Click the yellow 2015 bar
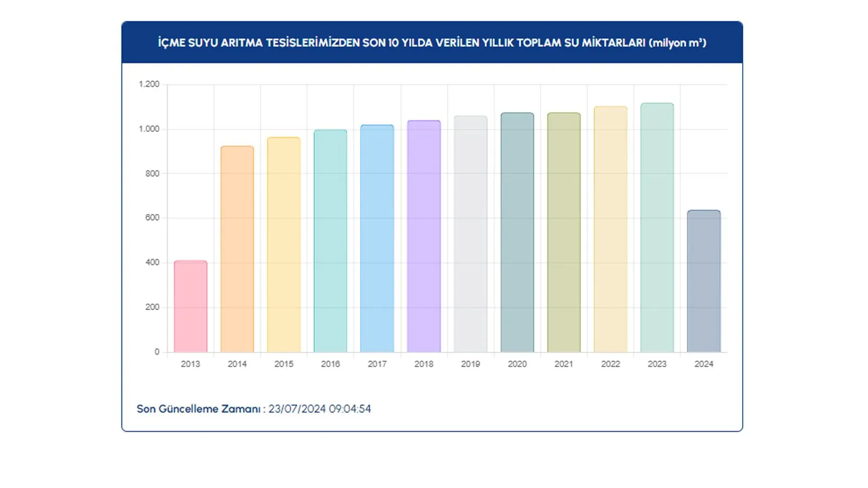Viewport: 868px width, 488px height. [284, 245]
